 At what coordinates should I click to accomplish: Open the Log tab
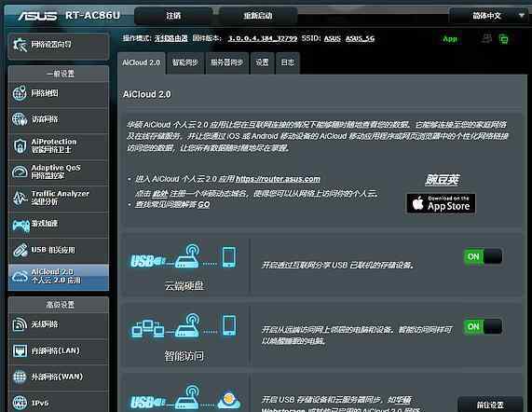pos(288,62)
